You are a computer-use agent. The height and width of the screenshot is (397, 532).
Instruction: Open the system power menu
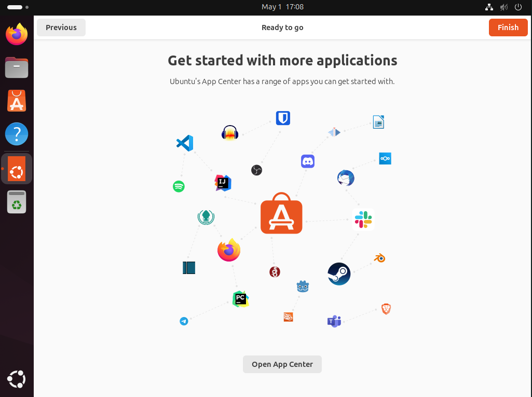click(x=518, y=7)
